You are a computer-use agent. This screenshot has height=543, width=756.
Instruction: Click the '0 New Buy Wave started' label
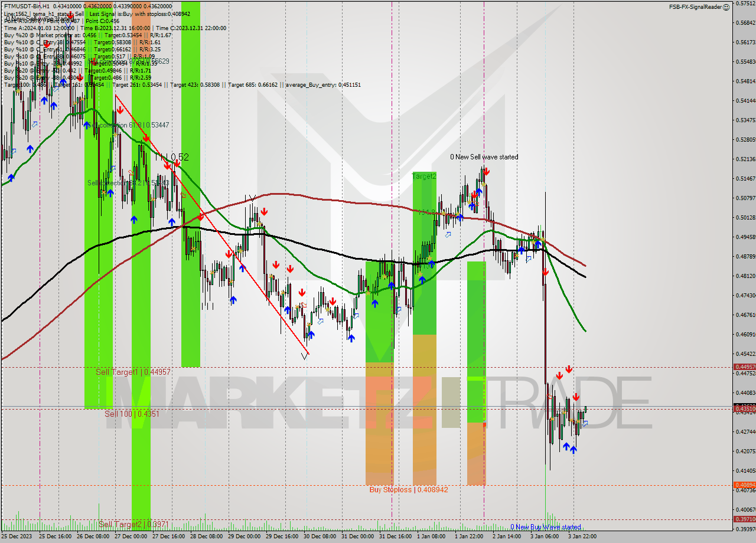[546, 527]
